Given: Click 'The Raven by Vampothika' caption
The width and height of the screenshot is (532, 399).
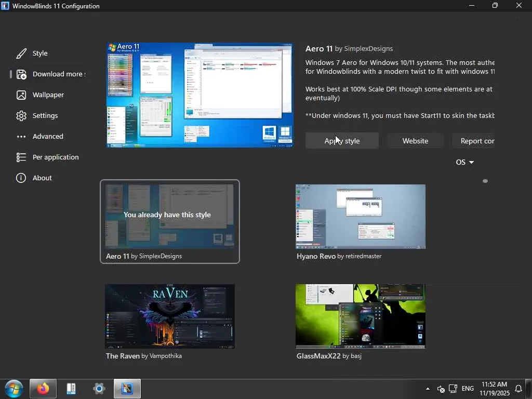Looking at the screenshot, I should [144, 356].
